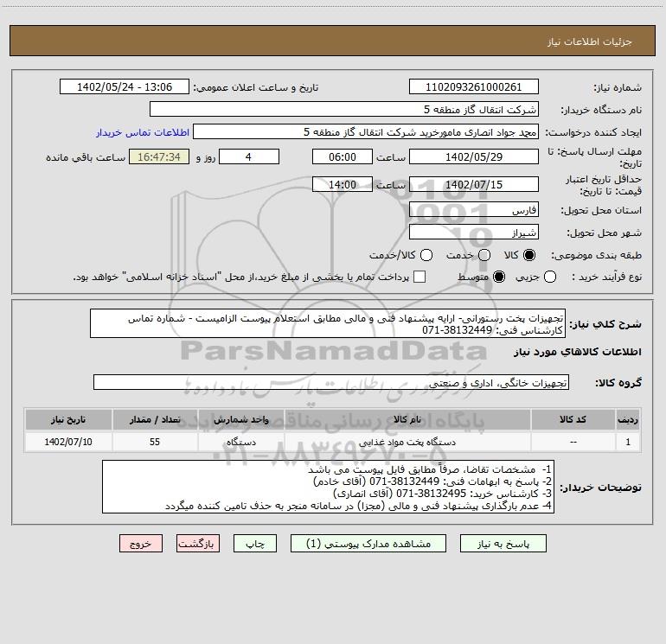Click the چاپ print button
This screenshot has width=666, height=644.
click(x=255, y=544)
